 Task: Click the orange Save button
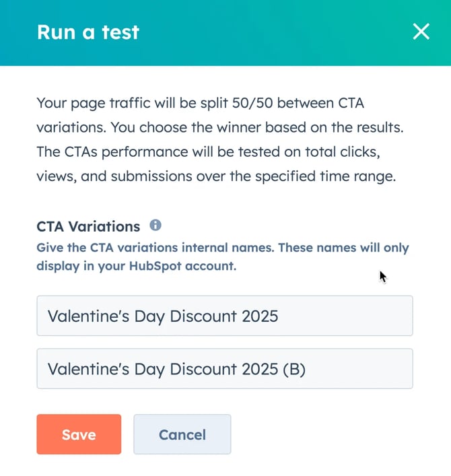pos(79,434)
